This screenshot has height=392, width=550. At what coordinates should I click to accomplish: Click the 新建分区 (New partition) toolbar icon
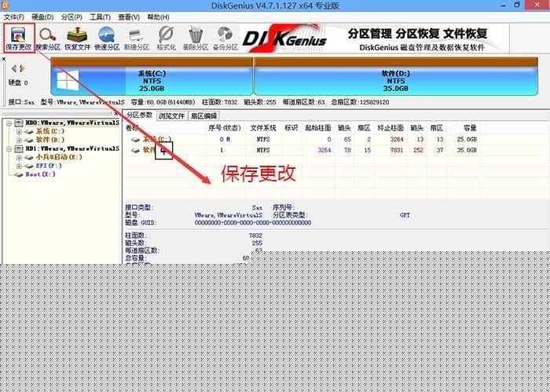(137, 38)
